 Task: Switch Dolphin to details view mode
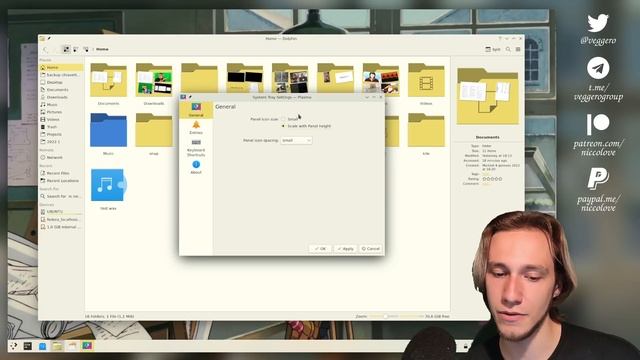coord(86,49)
